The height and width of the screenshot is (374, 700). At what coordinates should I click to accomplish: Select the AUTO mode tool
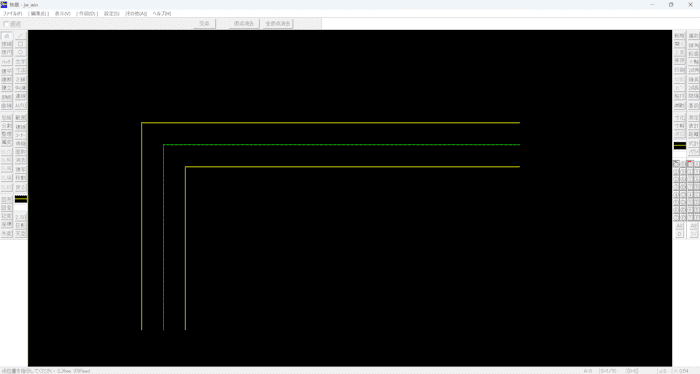pos(21,105)
